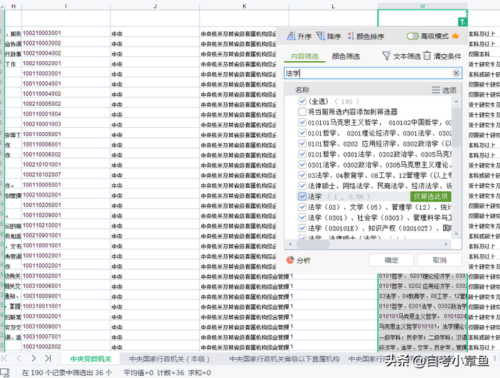Image resolution: width=500 pixels, height=378 pixels.
Task: Click the filter list vertical scrollbar thumb
Action: pyautogui.click(x=456, y=127)
